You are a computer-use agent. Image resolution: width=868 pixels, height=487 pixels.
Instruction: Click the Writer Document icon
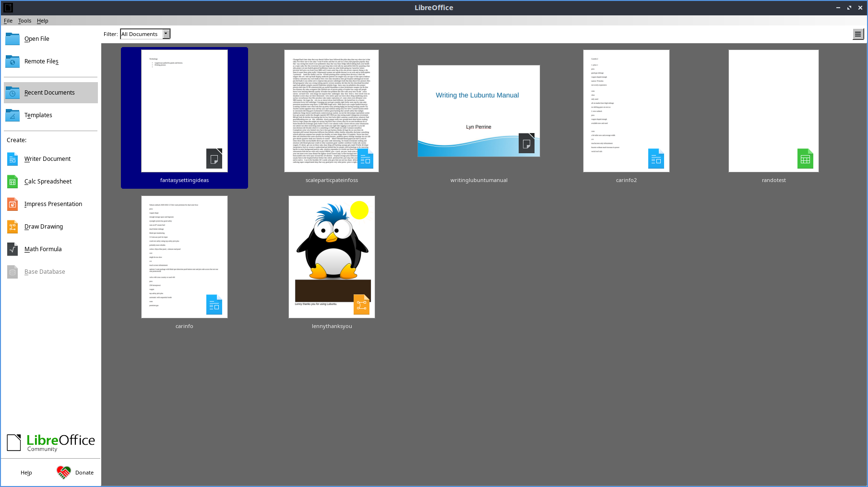12,159
